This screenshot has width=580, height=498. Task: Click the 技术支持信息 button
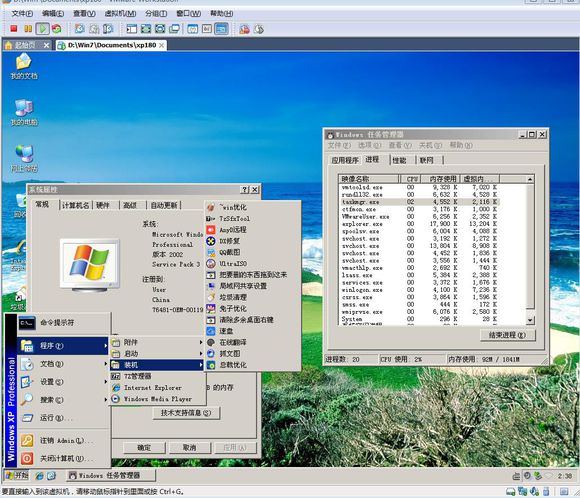click(186, 413)
